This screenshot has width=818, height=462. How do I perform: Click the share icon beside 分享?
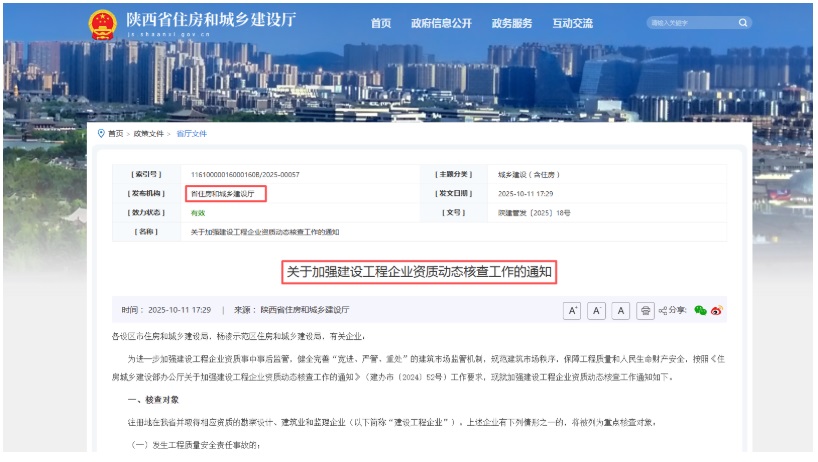(x=664, y=311)
